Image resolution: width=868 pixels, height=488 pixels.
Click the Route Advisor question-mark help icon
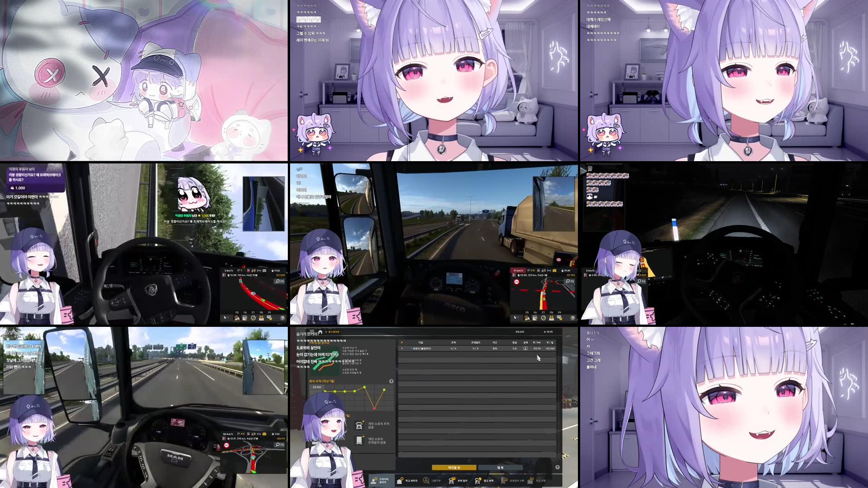click(572, 318)
